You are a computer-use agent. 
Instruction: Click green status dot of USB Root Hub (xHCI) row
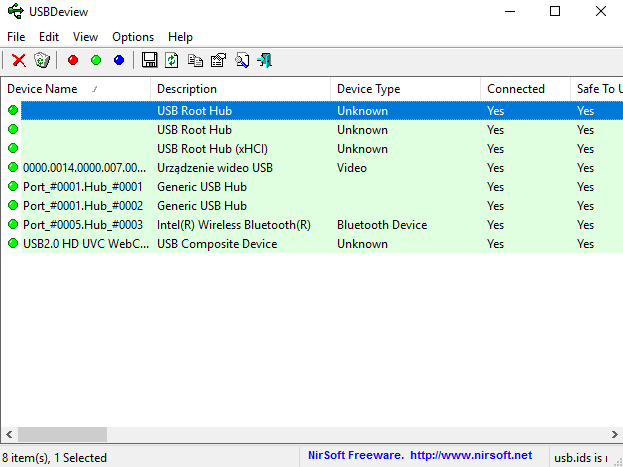click(x=13, y=148)
